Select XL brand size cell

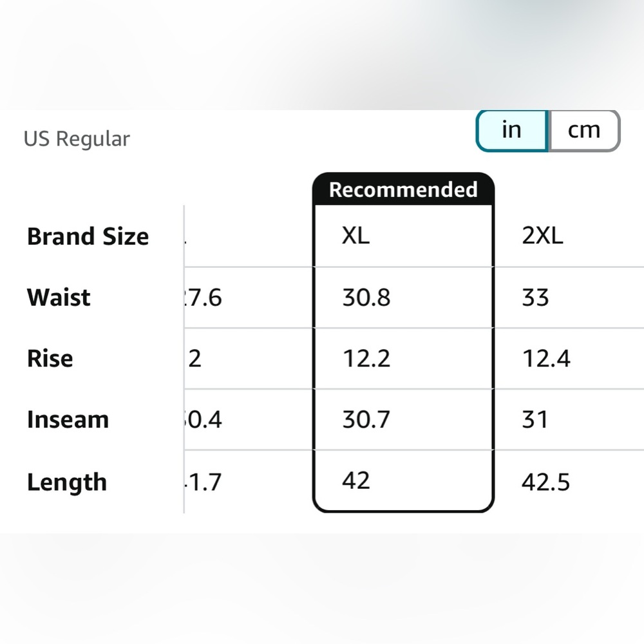pyautogui.click(x=355, y=236)
